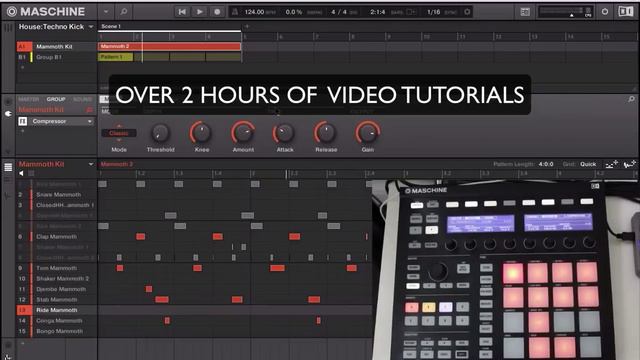Image resolution: width=640 pixels, height=360 pixels.
Task: Click the Maschine logo in the header
Action: pos(46,11)
